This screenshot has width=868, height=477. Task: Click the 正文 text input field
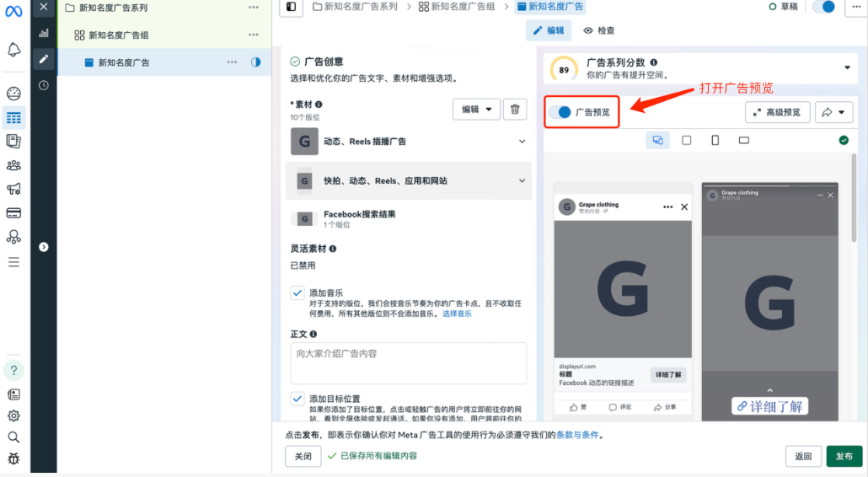(408, 364)
